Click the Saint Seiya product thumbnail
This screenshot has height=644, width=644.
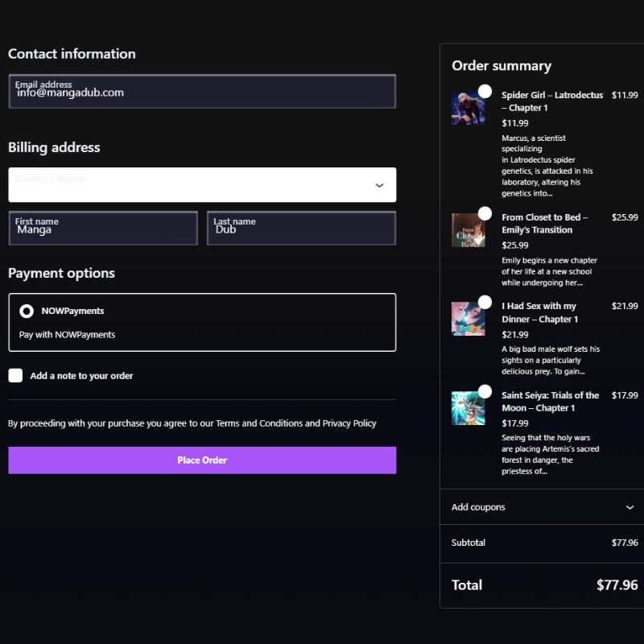tap(468, 408)
